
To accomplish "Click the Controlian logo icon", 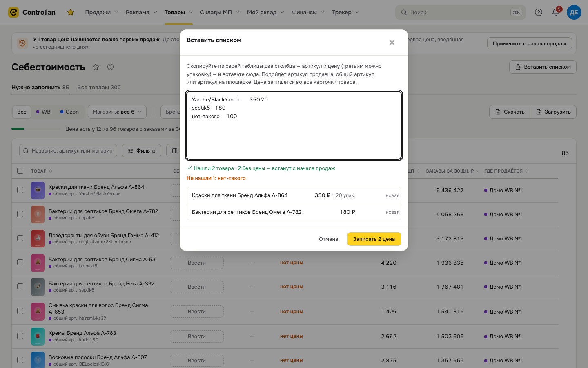I will pos(13,12).
